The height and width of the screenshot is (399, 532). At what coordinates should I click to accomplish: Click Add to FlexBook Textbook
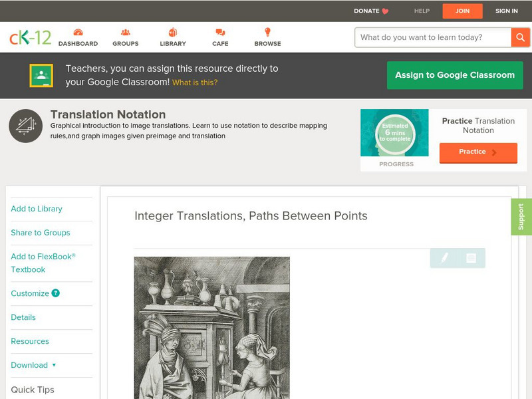43,263
